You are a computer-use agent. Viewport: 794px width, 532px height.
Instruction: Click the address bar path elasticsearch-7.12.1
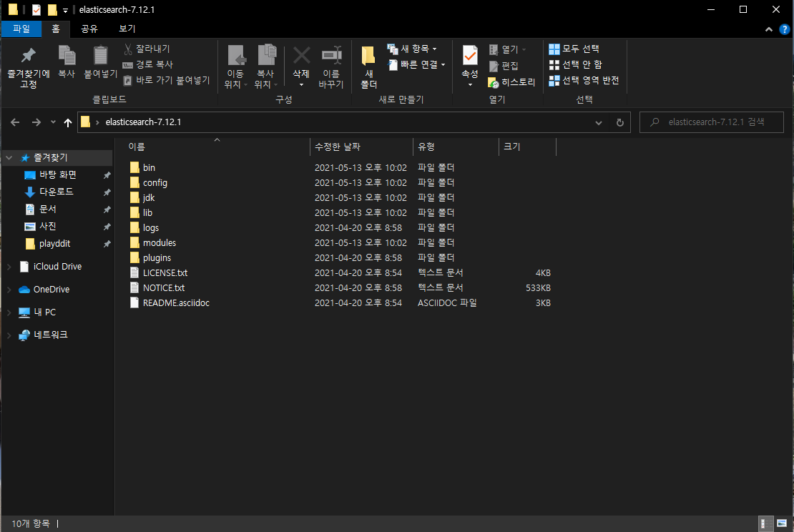click(143, 122)
